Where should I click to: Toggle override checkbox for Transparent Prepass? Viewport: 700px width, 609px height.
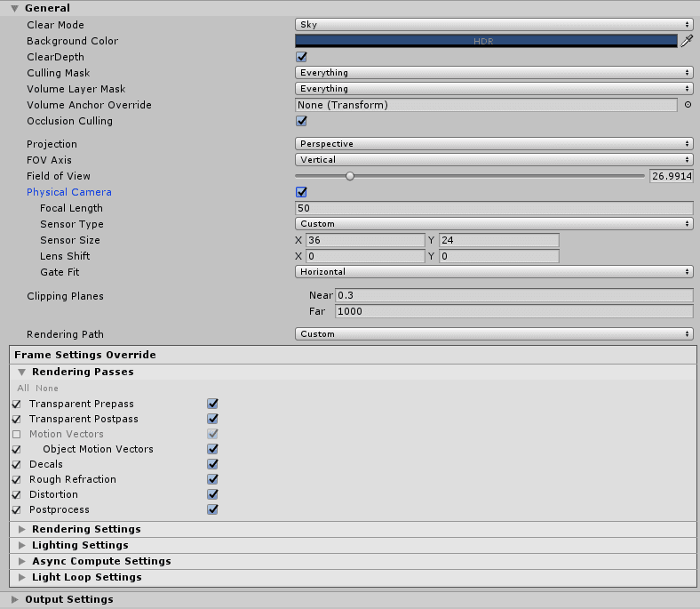tap(17, 404)
